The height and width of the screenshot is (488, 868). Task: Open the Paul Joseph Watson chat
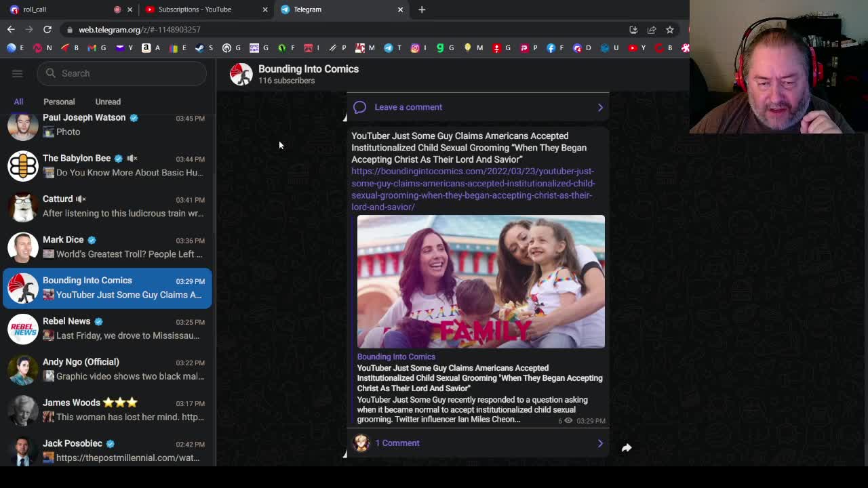pos(107,125)
